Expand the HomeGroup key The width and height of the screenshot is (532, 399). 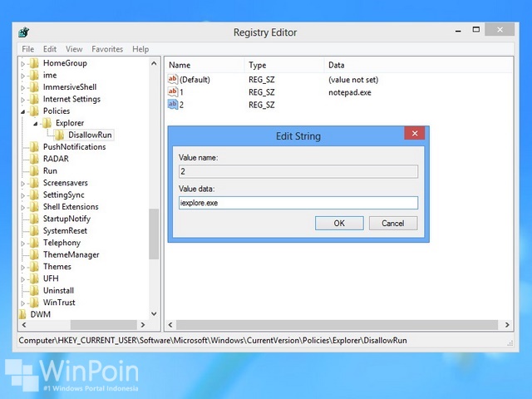pyautogui.click(x=23, y=64)
